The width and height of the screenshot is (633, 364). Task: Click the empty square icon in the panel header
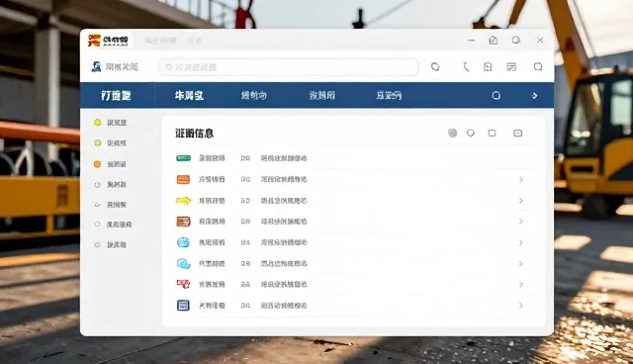point(493,133)
